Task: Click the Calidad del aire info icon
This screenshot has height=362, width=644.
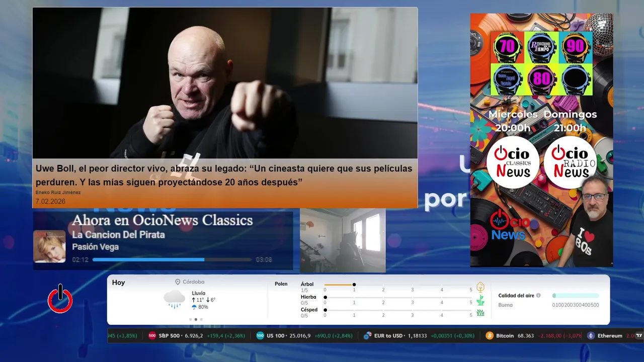Action: coord(538,296)
